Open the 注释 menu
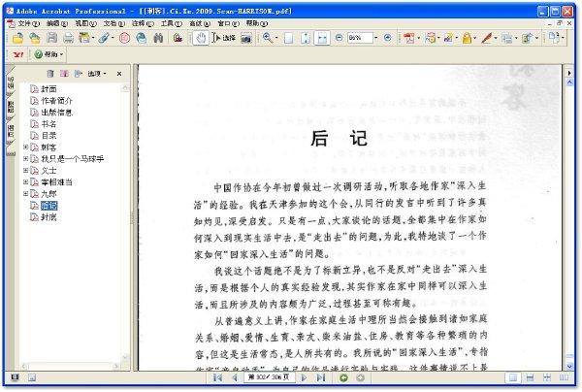 click(x=143, y=23)
